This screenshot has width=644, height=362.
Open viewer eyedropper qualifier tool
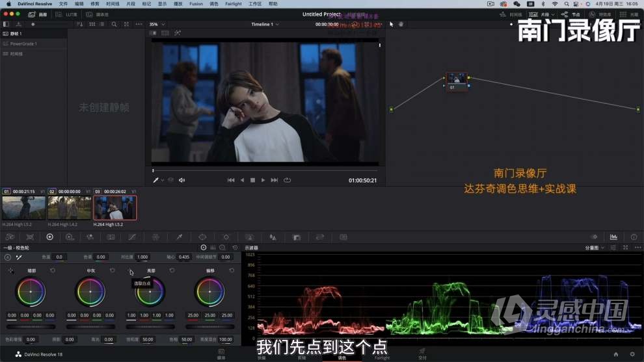click(155, 180)
